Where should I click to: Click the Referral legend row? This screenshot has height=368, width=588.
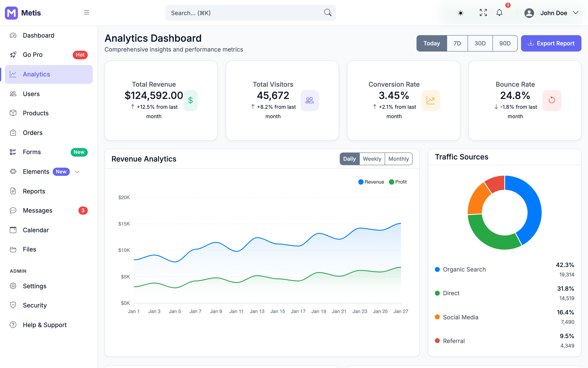point(504,341)
